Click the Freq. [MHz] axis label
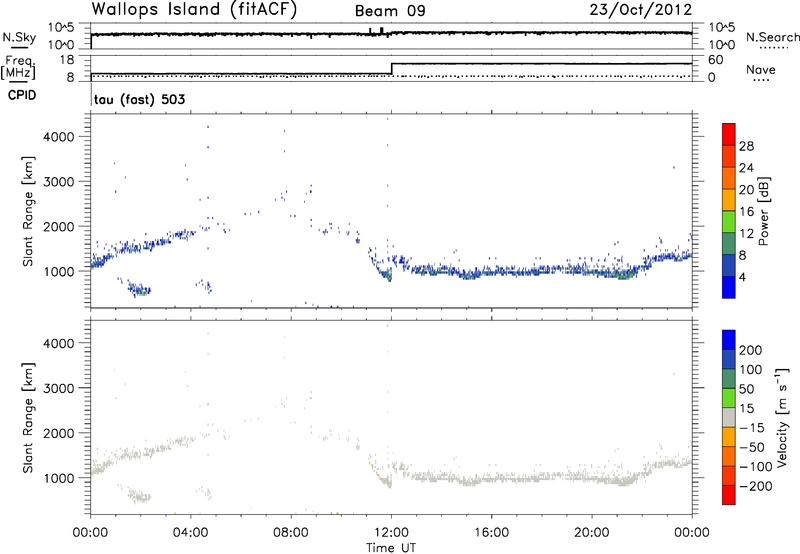Viewport: 800px width, 554px height. (x=18, y=68)
